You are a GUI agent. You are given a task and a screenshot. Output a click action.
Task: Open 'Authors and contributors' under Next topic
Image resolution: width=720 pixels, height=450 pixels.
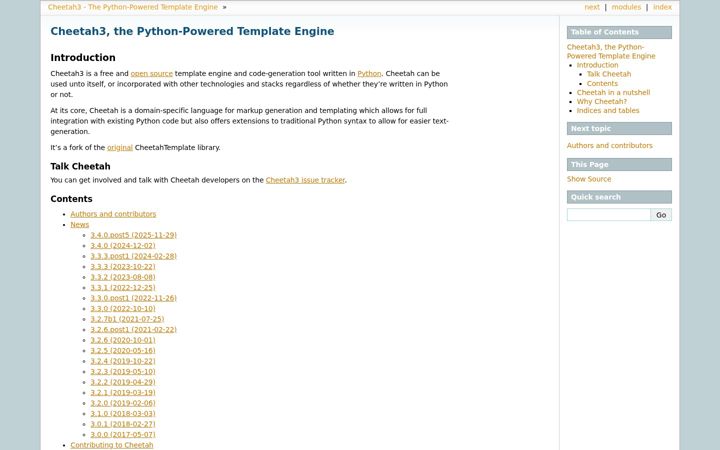[609, 146]
